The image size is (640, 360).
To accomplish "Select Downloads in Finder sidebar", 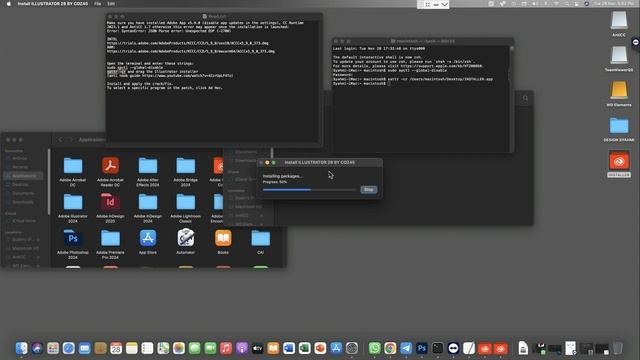I will pos(23,202).
